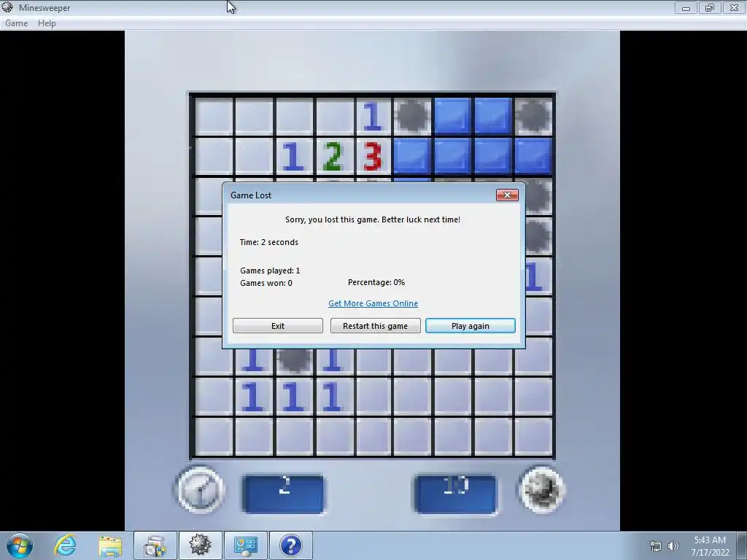
Task: Click the Windows Start orb
Action: click(20, 545)
